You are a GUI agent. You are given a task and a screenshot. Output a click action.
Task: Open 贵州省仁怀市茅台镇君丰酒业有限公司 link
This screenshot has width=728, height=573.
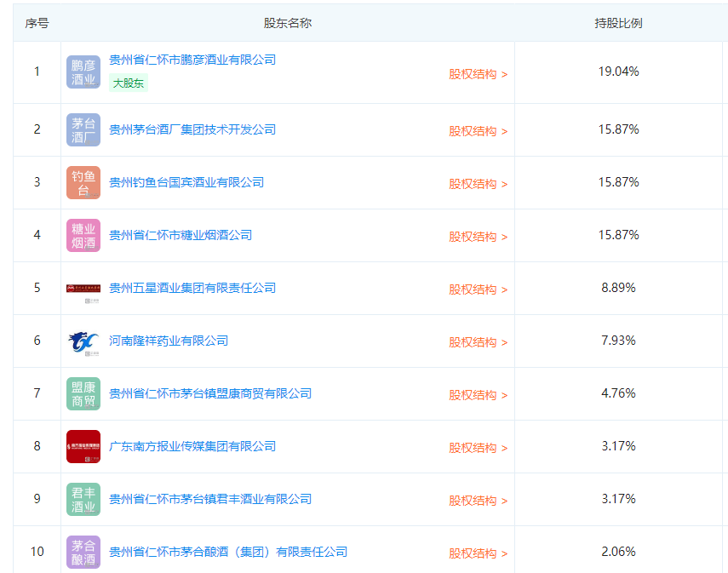pos(210,499)
